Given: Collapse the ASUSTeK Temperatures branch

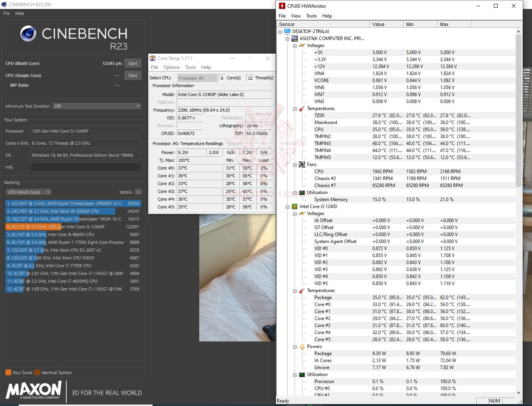Looking at the screenshot, I should (x=295, y=109).
